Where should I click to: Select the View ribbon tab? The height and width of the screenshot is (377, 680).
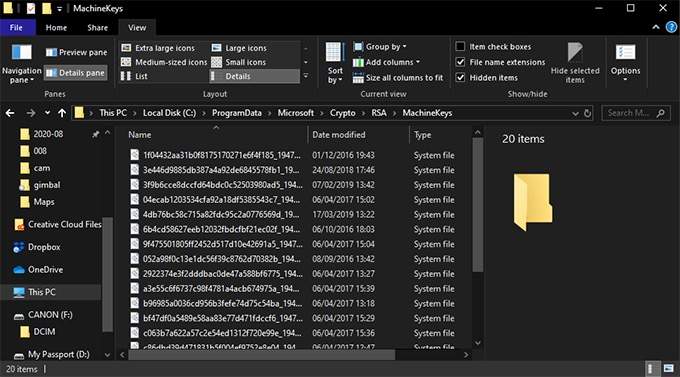pos(137,28)
